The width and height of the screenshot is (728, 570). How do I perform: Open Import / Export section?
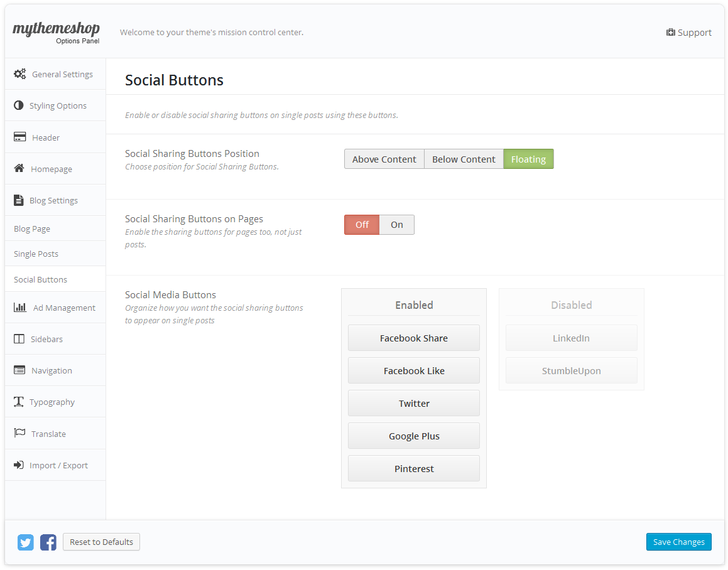click(x=58, y=466)
